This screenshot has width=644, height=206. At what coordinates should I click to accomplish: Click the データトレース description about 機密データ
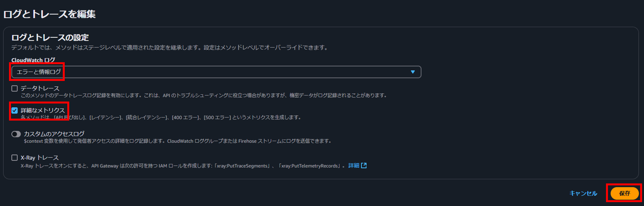coord(204,95)
